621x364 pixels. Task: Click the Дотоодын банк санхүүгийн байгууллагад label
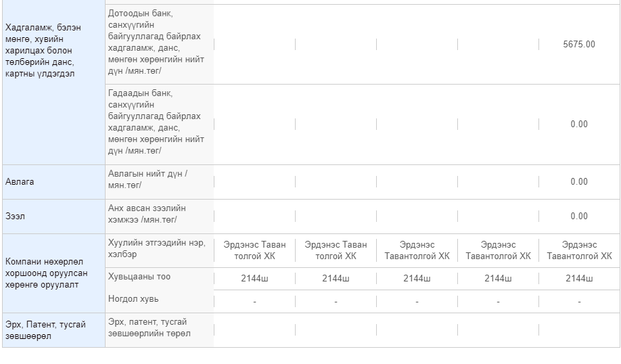point(156,42)
